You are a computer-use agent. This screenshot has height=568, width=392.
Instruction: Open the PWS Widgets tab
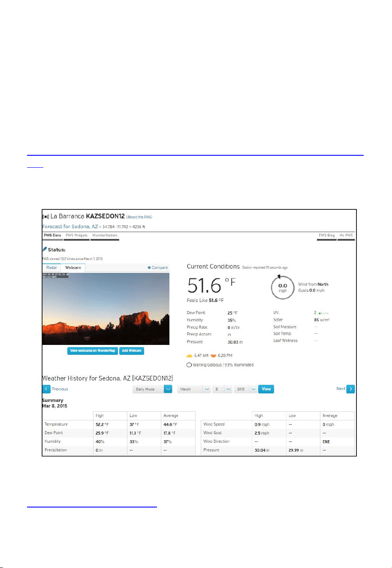(x=77, y=236)
